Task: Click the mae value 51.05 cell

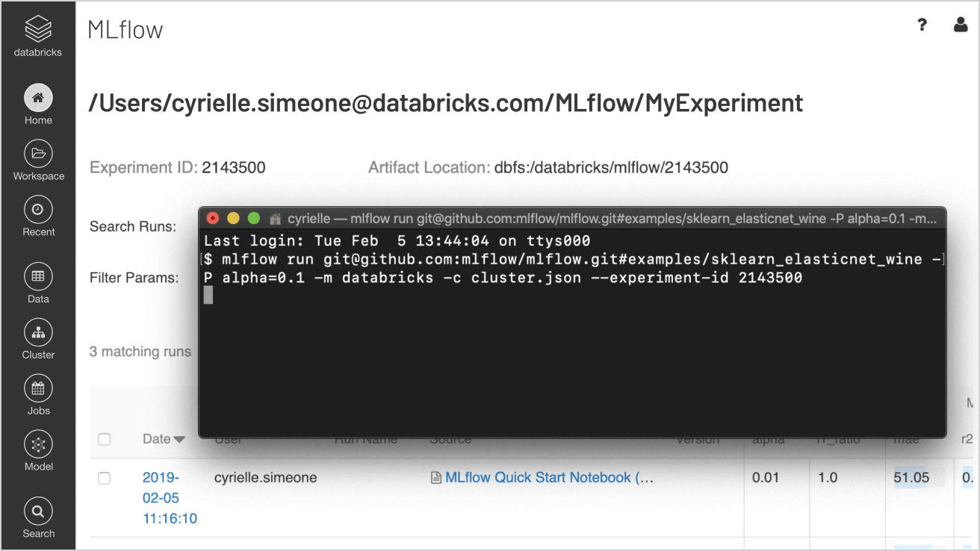Action: click(911, 478)
